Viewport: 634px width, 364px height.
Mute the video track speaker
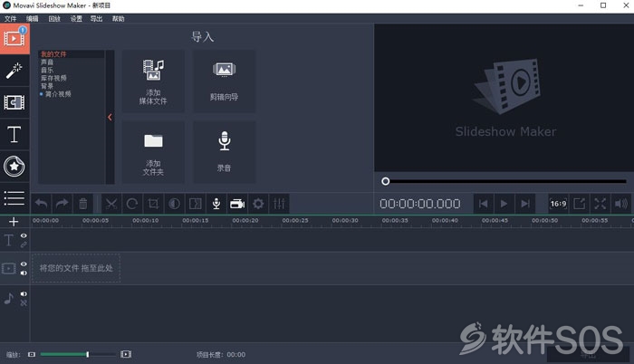tap(24, 273)
